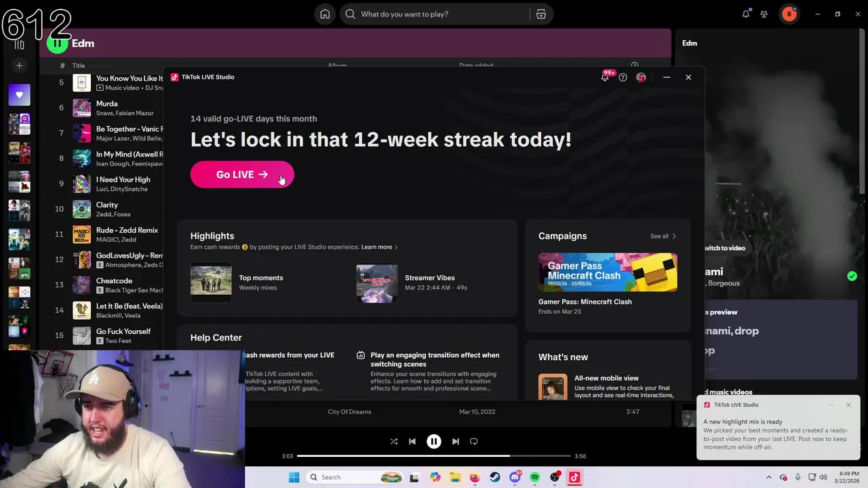Open Copilot from taskbar
Screen dimensions: 868x488
[435, 478]
